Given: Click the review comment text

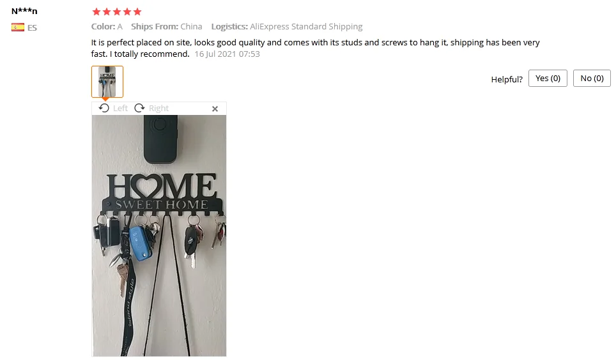Looking at the screenshot, I should tap(316, 48).
